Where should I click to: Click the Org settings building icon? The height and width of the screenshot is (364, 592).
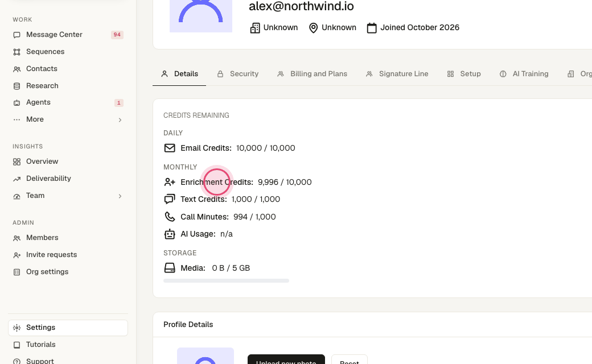tap(17, 272)
